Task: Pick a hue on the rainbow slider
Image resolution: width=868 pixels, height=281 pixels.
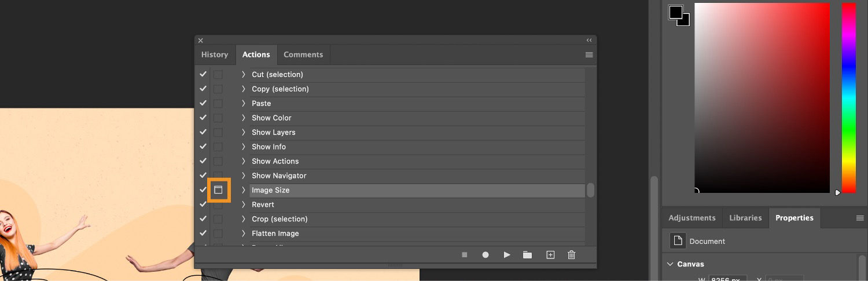Action: click(849, 97)
